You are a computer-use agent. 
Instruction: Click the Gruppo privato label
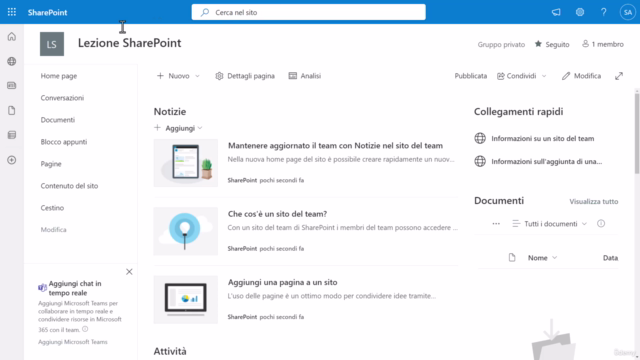(501, 44)
